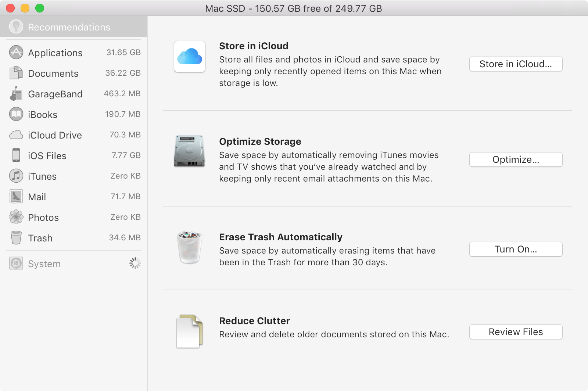
Task: Click the GarageBand guitar icon
Action: pos(15,93)
